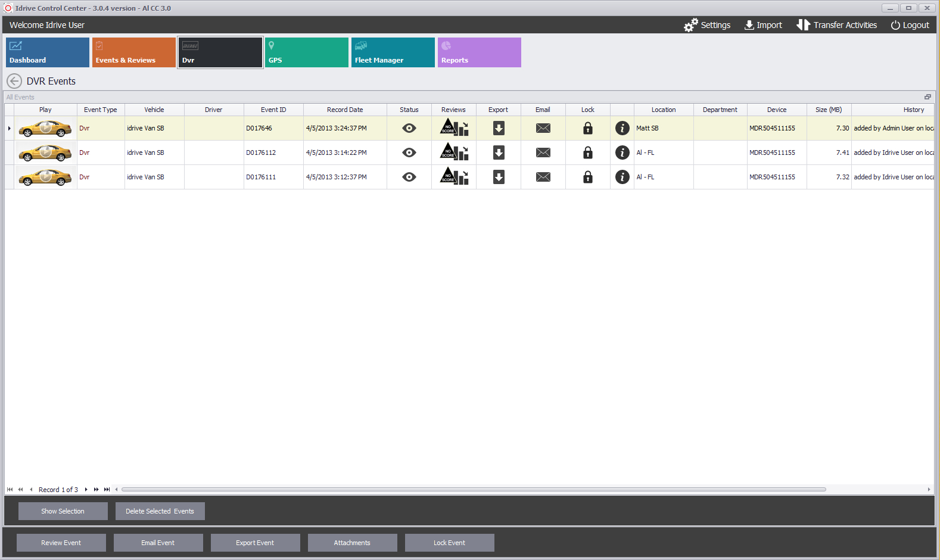Play the video for event D017646

point(45,128)
